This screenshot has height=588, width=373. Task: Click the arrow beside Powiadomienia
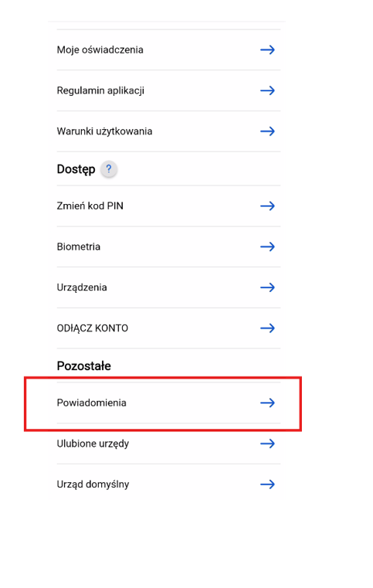[x=267, y=403]
